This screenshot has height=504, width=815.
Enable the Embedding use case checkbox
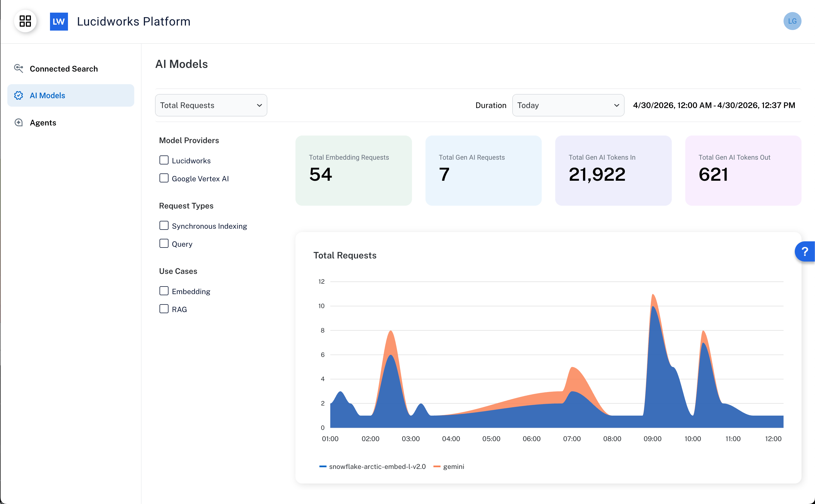coord(164,291)
